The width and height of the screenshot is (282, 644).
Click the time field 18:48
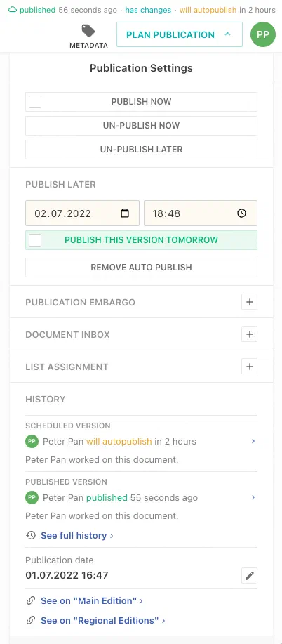pos(201,213)
